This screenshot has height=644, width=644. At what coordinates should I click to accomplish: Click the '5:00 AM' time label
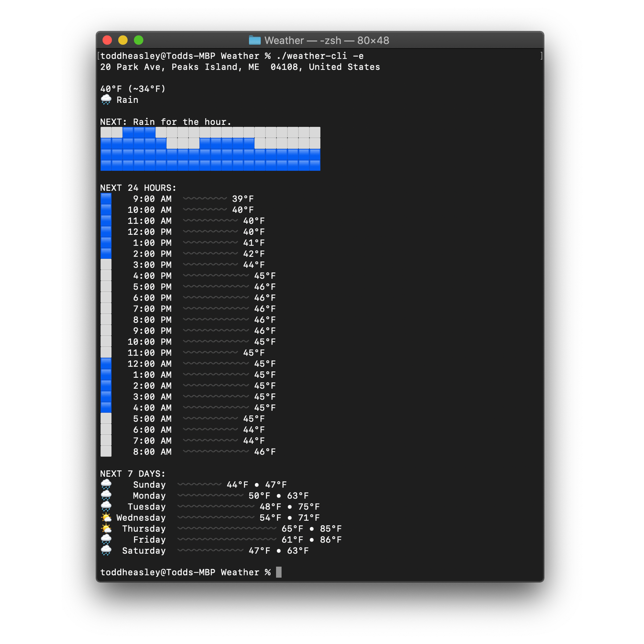click(152, 418)
